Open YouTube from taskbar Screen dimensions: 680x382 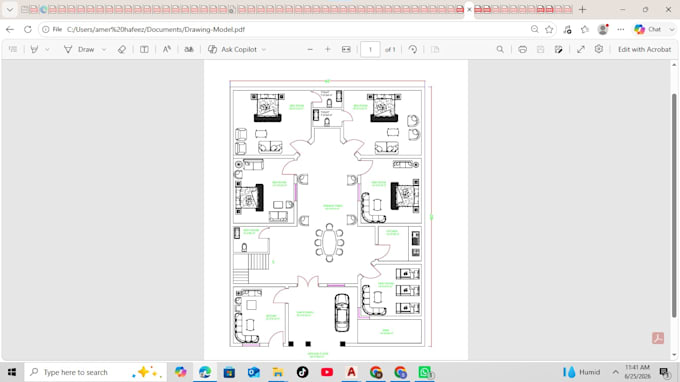pyautogui.click(x=327, y=372)
